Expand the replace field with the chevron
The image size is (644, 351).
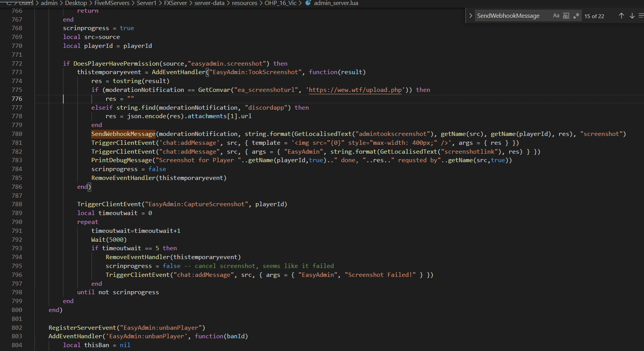click(x=470, y=16)
